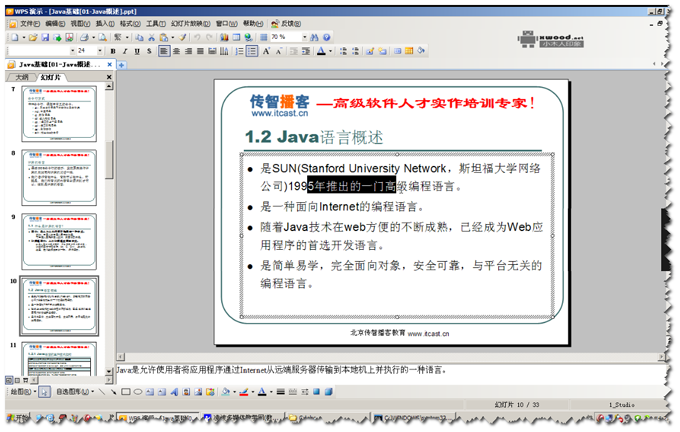Viewport: 680px width, 432px height.
Task: Open the fill color dropdown arrow in drawing toolbar
Action: click(234, 392)
